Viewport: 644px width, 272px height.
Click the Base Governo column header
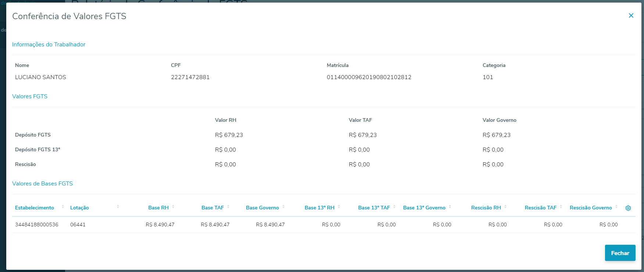pyautogui.click(x=262, y=208)
